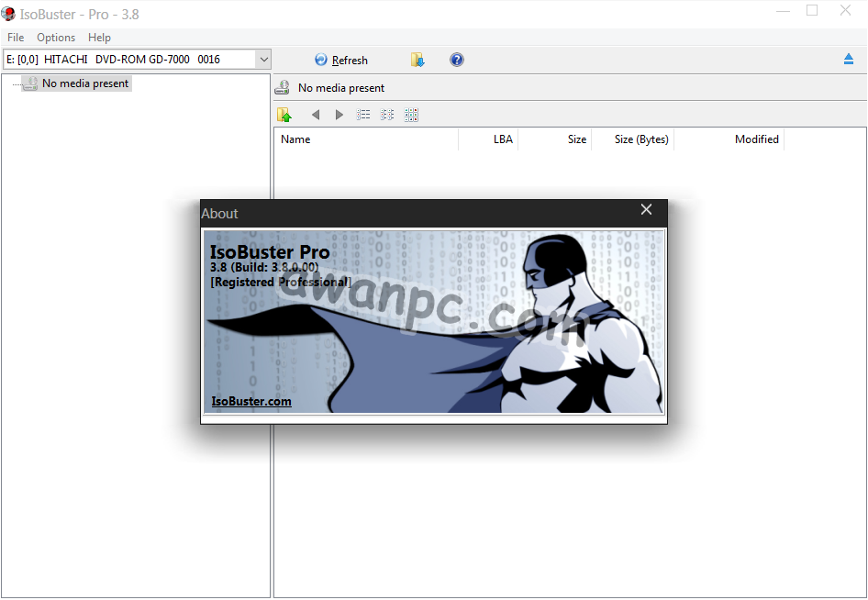
Task: Click the drive icon beside No media present header
Action: tap(283, 87)
